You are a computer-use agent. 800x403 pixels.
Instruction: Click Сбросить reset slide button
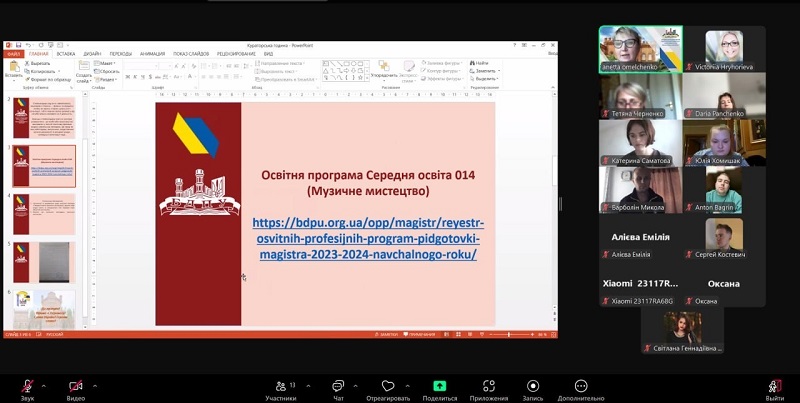[x=107, y=71]
